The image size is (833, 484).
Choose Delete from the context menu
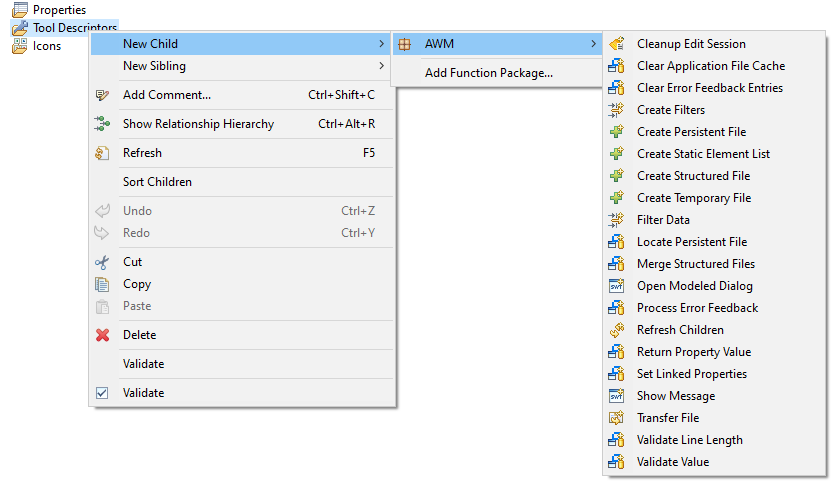[243, 335]
